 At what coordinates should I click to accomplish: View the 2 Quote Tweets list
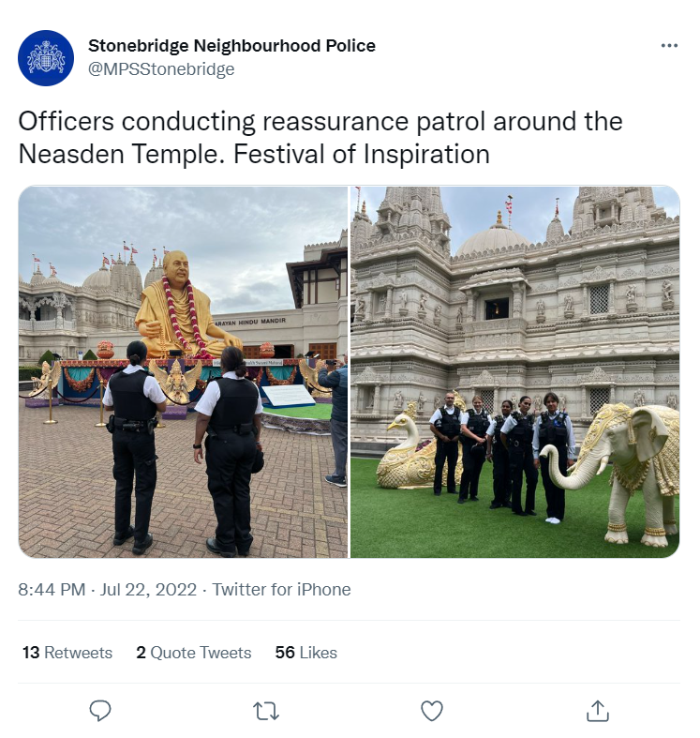pyautogui.click(x=193, y=653)
